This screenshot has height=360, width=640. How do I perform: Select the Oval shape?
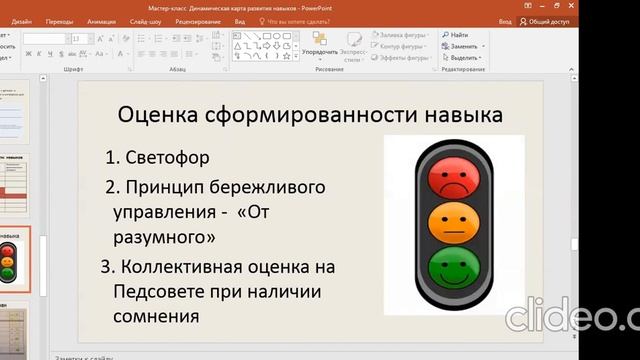(277, 36)
